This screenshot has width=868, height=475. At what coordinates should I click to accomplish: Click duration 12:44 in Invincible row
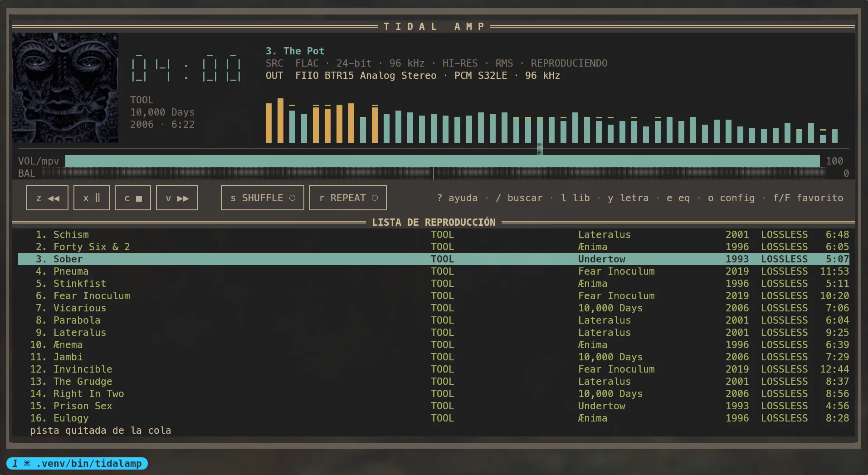coord(834,369)
